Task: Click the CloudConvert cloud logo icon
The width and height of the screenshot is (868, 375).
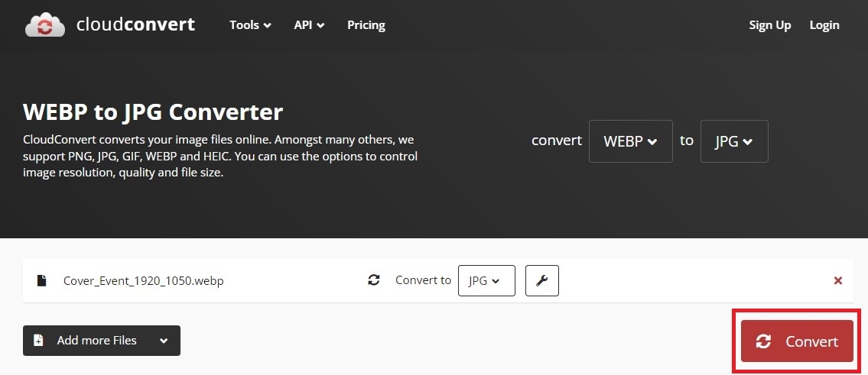Action: pos(45,25)
